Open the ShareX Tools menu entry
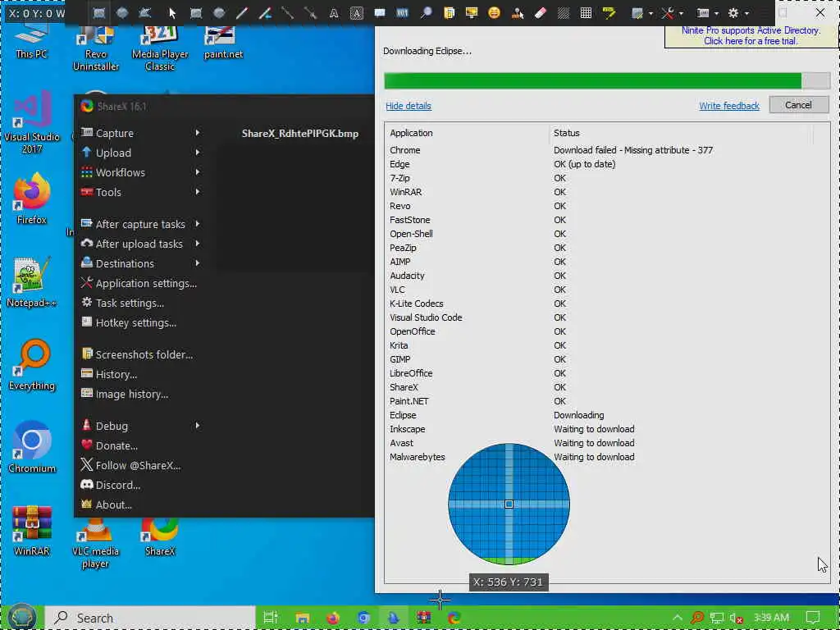This screenshot has width=840, height=630. [140, 192]
